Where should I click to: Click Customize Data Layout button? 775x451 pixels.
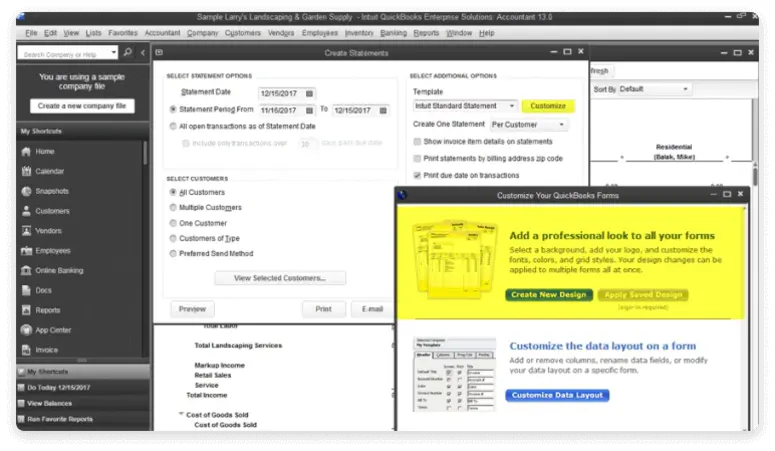[557, 395]
